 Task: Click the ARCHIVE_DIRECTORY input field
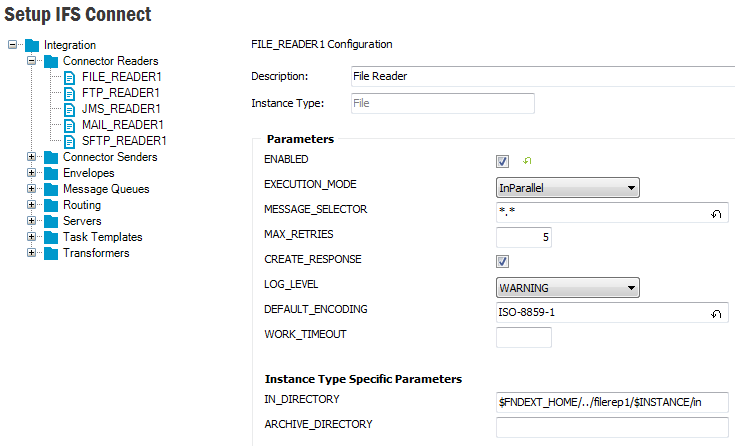click(612, 427)
